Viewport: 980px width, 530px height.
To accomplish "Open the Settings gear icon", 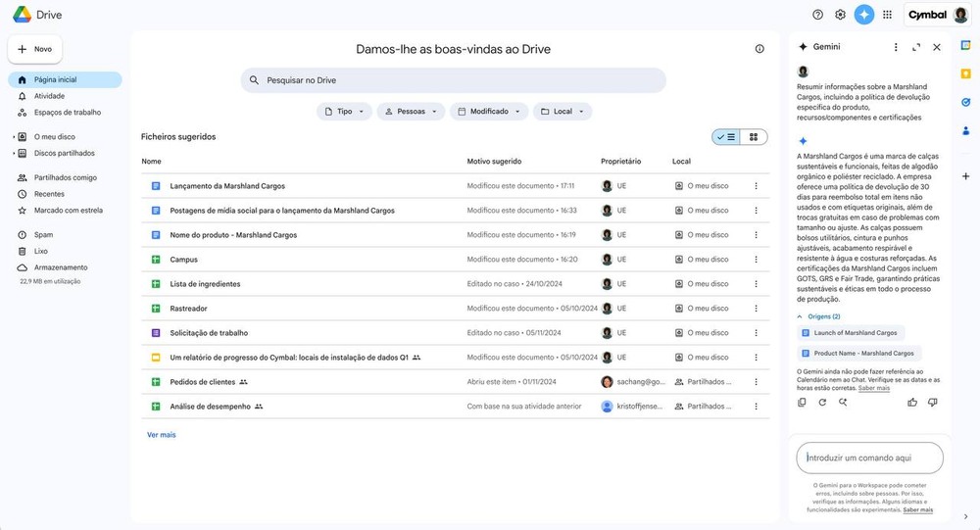I will pyautogui.click(x=840, y=15).
